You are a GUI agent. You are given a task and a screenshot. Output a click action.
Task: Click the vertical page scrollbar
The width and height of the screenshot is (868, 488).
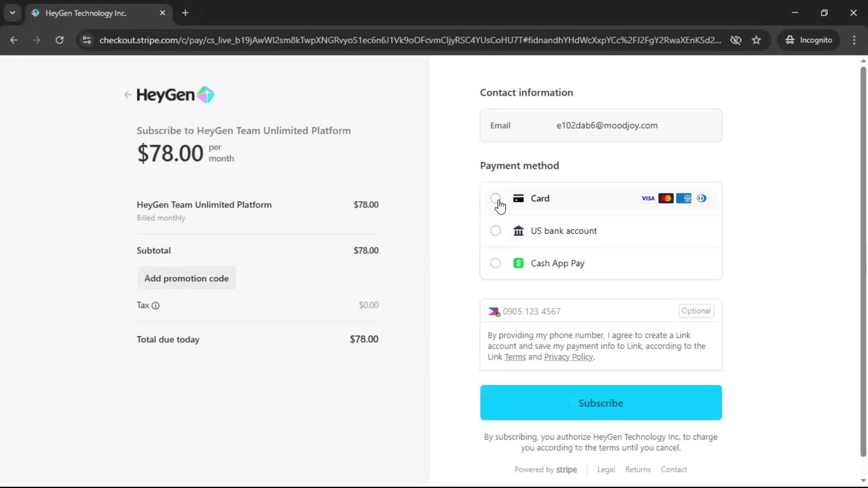863,262
